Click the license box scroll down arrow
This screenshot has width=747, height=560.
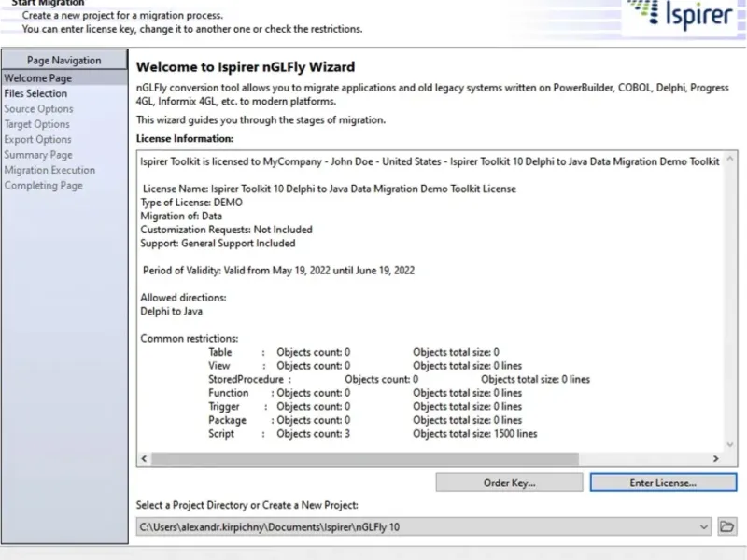pos(730,445)
